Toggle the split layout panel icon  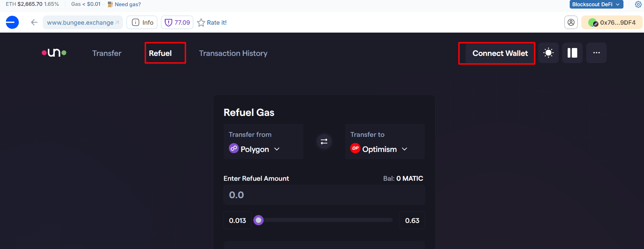[572, 53]
